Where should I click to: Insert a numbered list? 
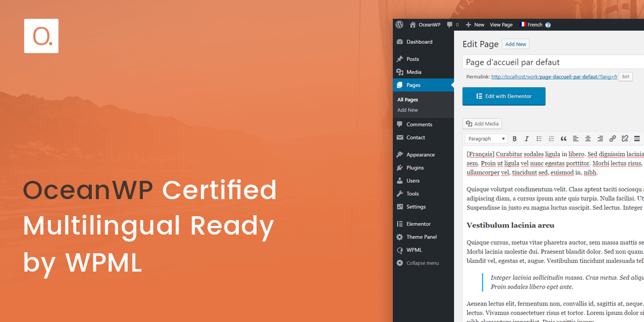click(551, 138)
